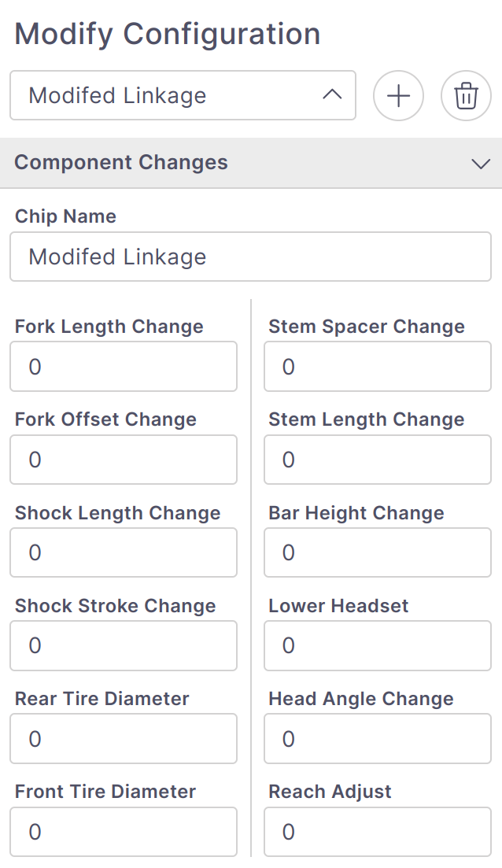
Task: Click the Stem Spacer Change field
Action: [x=377, y=367]
